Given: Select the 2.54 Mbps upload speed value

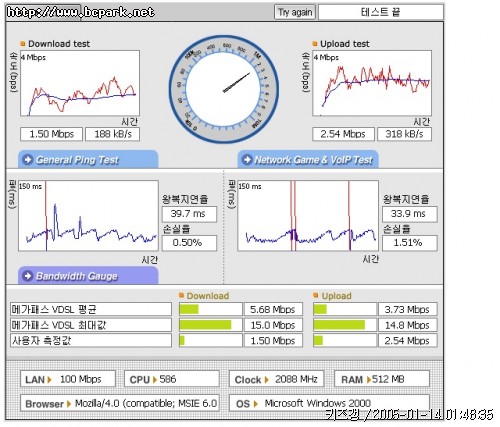Looking at the screenshot, I should coord(343,134).
